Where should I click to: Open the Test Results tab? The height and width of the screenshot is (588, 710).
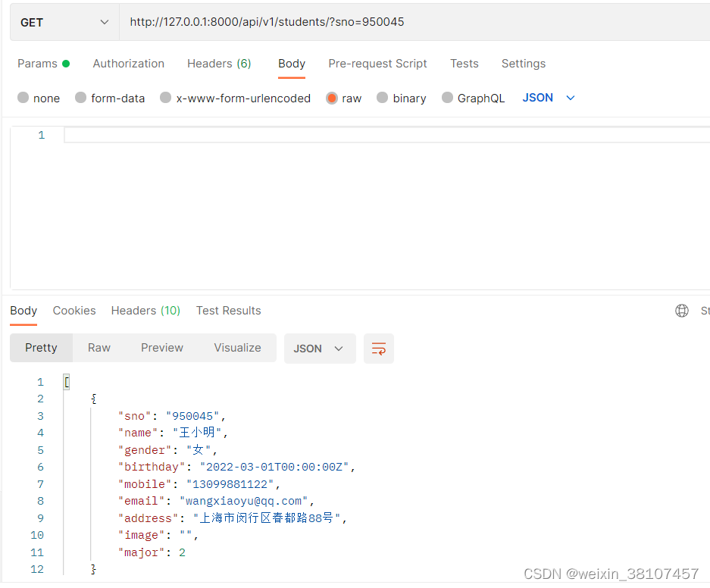coord(228,311)
